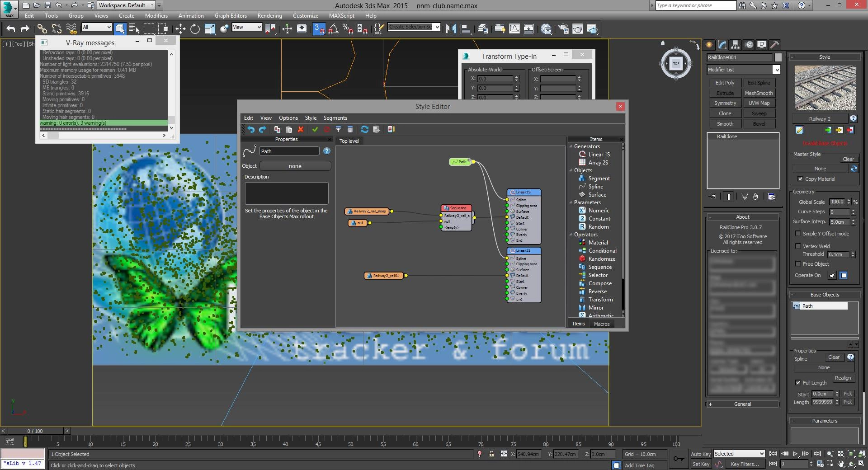Click the Railway 2 style preview thumbnail
868x470 pixels.
pos(825,88)
